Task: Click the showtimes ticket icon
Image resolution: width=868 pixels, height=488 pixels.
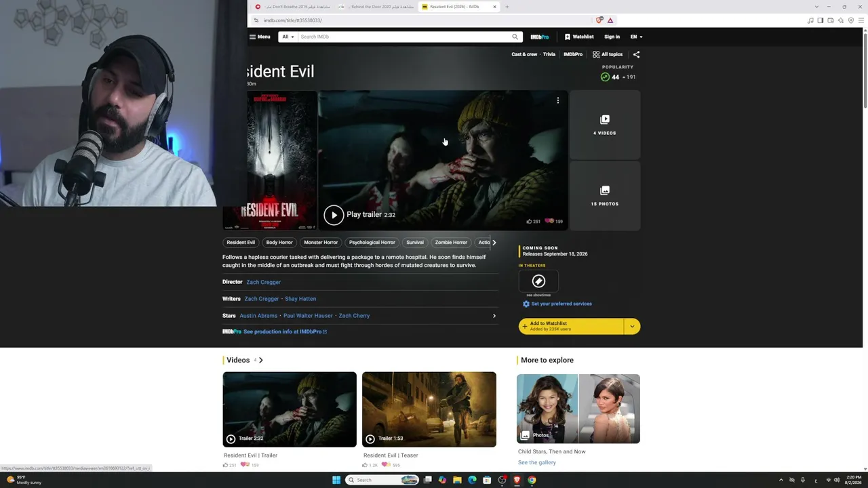Action: (538, 281)
